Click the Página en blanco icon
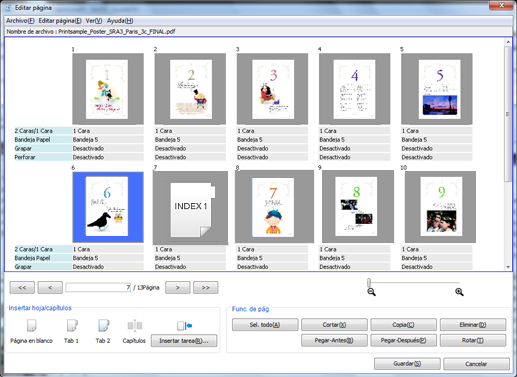Image resolution: width=517 pixels, height=377 pixels. 31,326
